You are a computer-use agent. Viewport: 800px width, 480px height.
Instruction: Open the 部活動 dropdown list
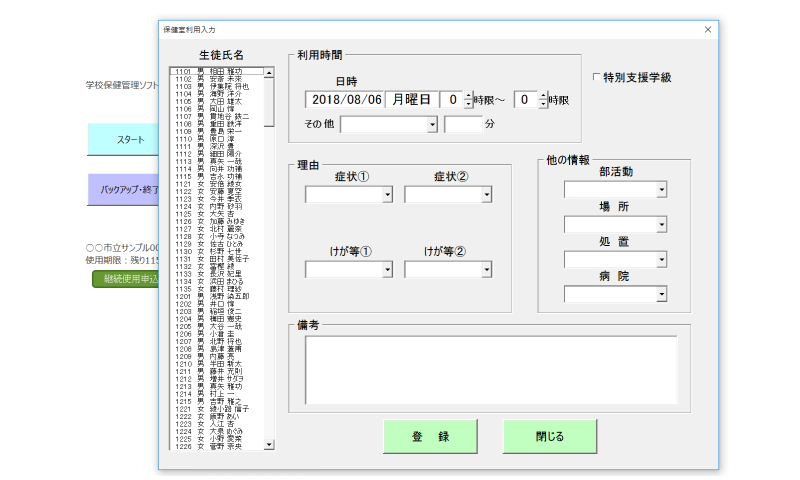click(661, 190)
